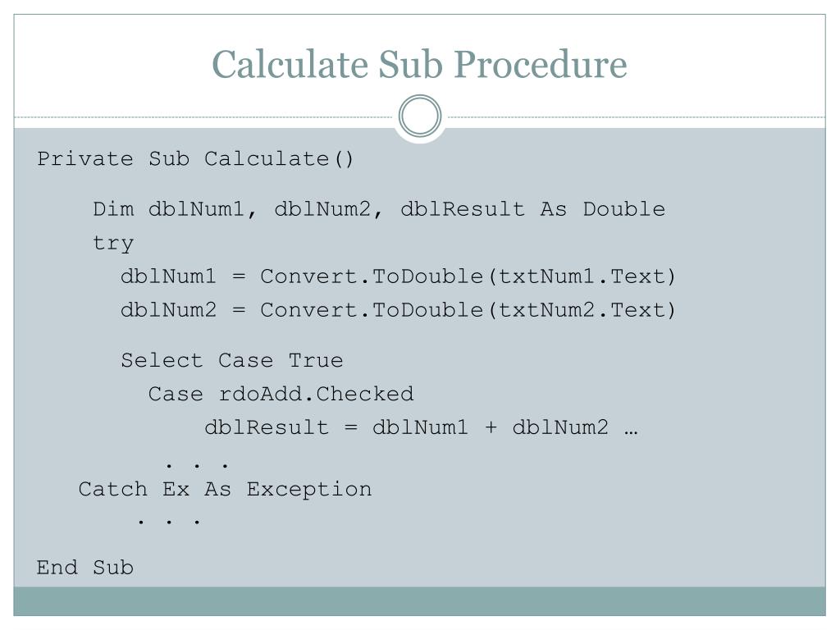Image resolution: width=840 pixels, height=630 pixels.
Task: Click the word Exception in Catch line
Action: (309, 490)
